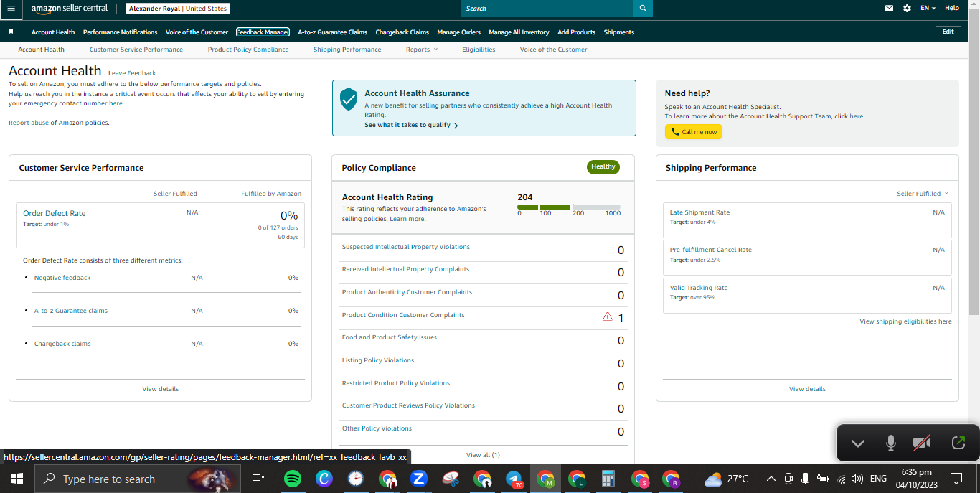
Task: Click the Help link
Action: (951, 8)
